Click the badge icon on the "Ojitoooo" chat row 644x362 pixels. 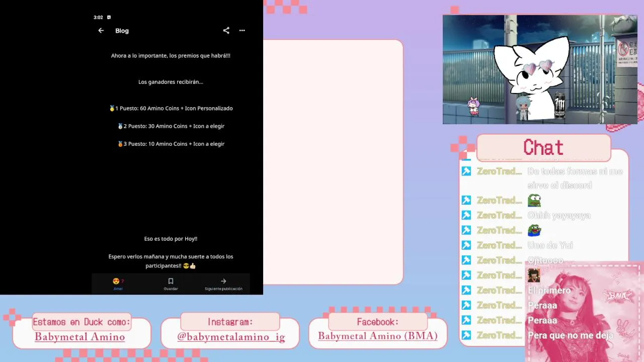(466, 260)
